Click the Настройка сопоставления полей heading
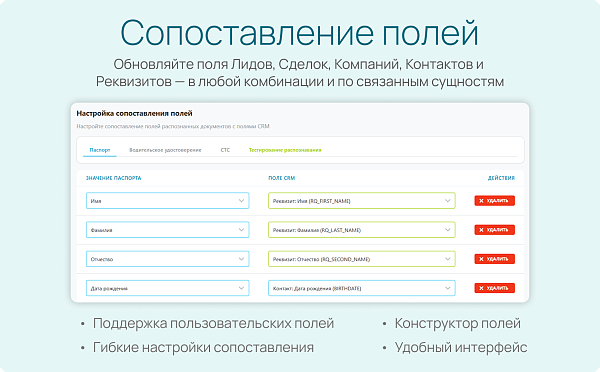The image size is (600, 372). tap(134, 113)
